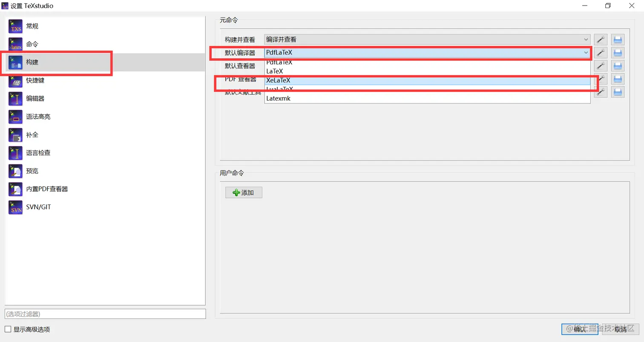Open the 常规 general settings page
The image size is (644, 342).
point(105,26)
